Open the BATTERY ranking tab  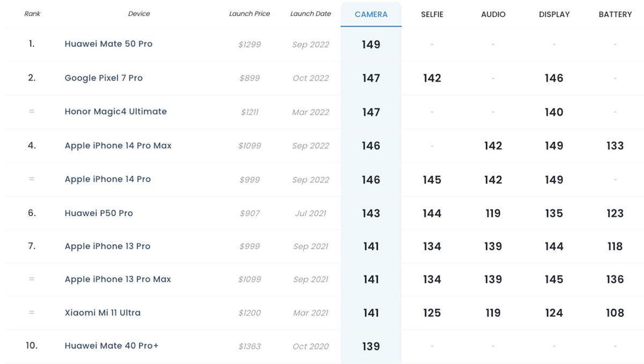(x=615, y=14)
